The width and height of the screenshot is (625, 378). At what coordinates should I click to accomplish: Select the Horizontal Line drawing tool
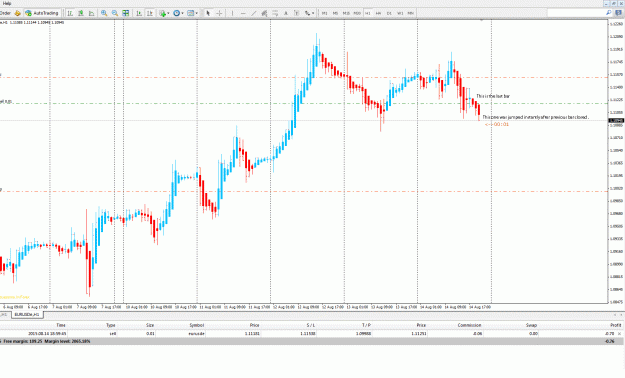pyautogui.click(x=243, y=13)
